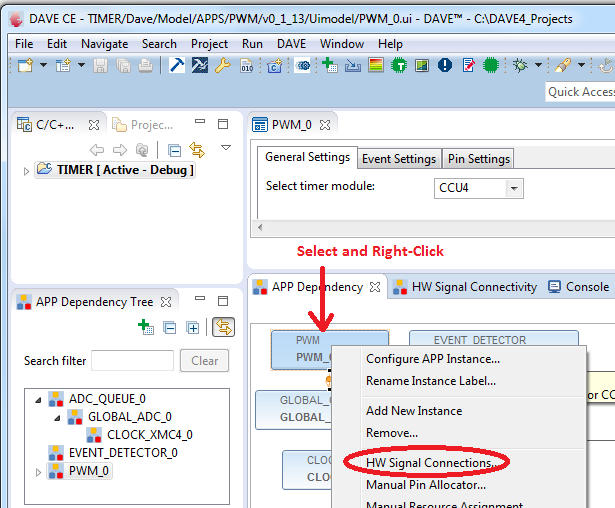Image resolution: width=615 pixels, height=508 pixels.
Task: Click the binary 010 file toolbar icon
Action: click(247, 65)
